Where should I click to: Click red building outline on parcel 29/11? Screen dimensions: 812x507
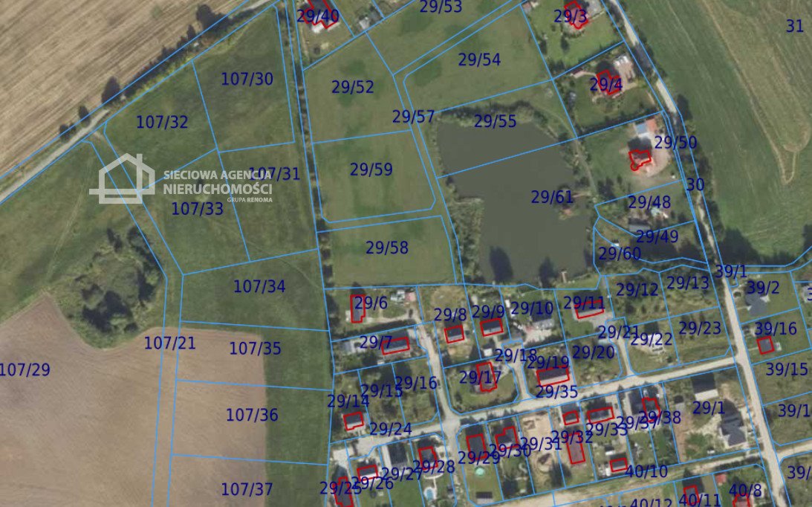589,309
